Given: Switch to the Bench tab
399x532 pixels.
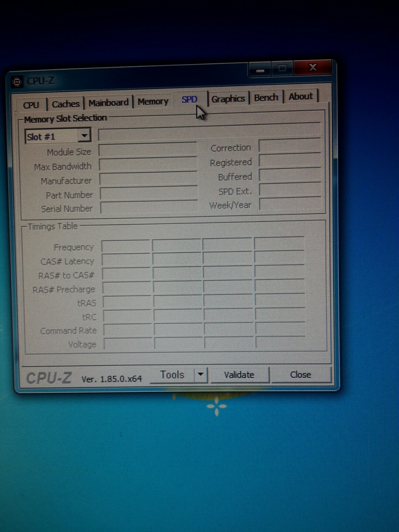Looking at the screenshot, I should pos(266,98).
